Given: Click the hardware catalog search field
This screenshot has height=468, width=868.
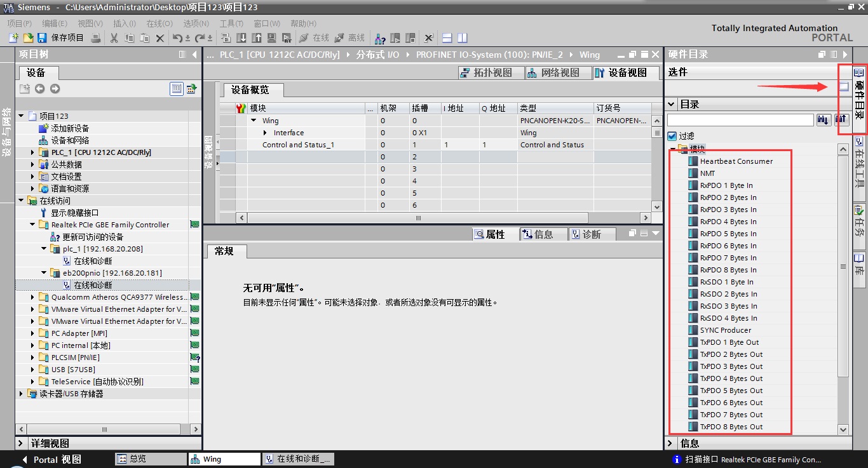Looking at the screenshot, I should (x=740, y=119).
